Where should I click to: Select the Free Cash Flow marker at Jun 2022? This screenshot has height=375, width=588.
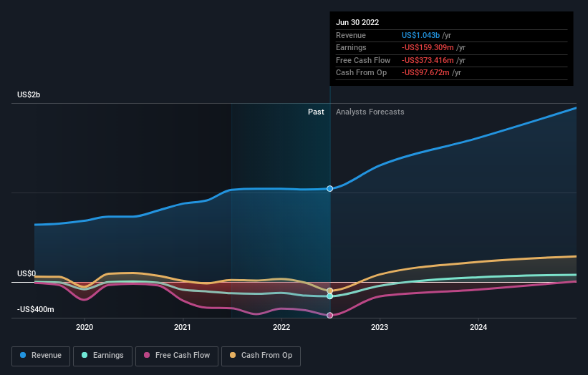coord(329,316)
